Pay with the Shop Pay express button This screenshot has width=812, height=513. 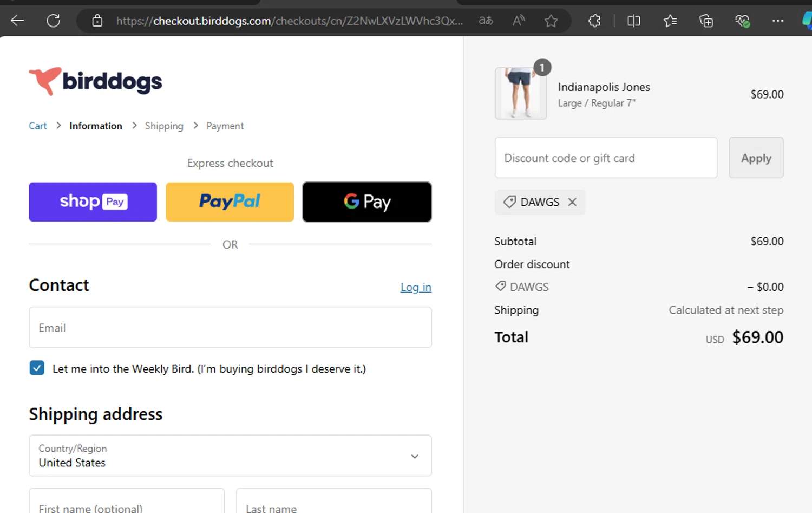[93, 202]
